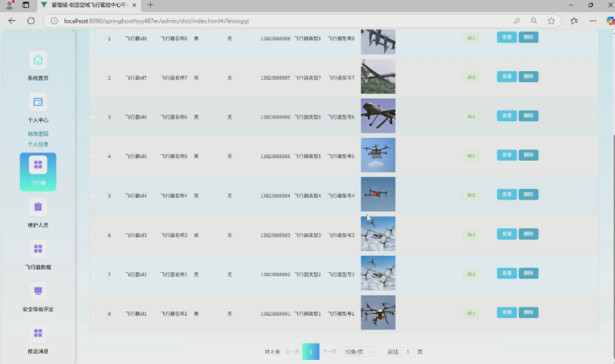Tick checkbox for row 飞行器id7
615x364 pixels.
click(x=94, y=77)
